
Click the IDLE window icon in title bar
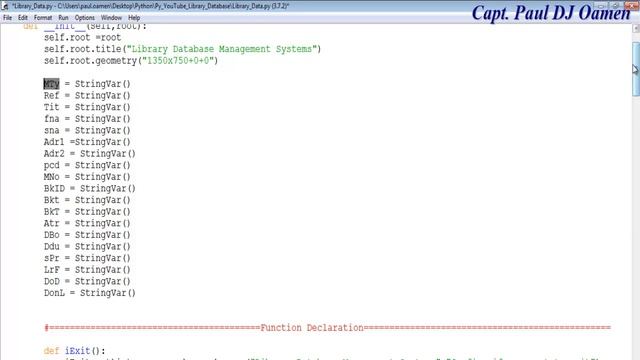(5, 6)
